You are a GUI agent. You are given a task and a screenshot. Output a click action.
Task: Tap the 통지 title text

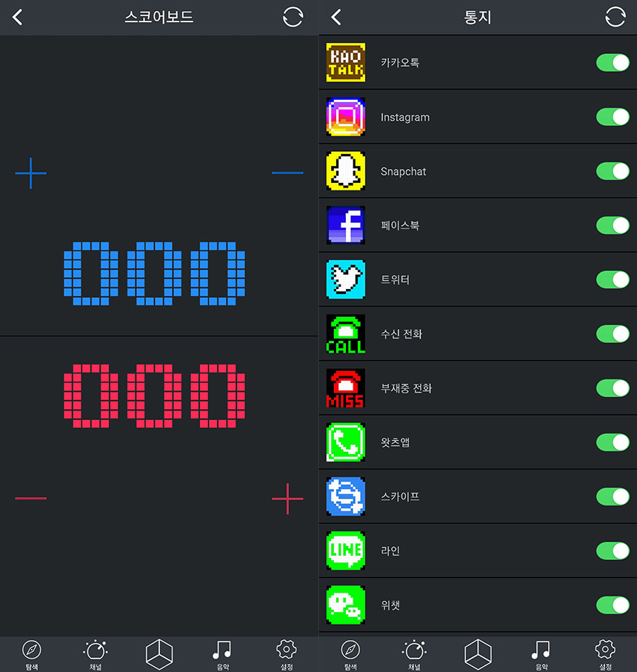click(478, 17)
